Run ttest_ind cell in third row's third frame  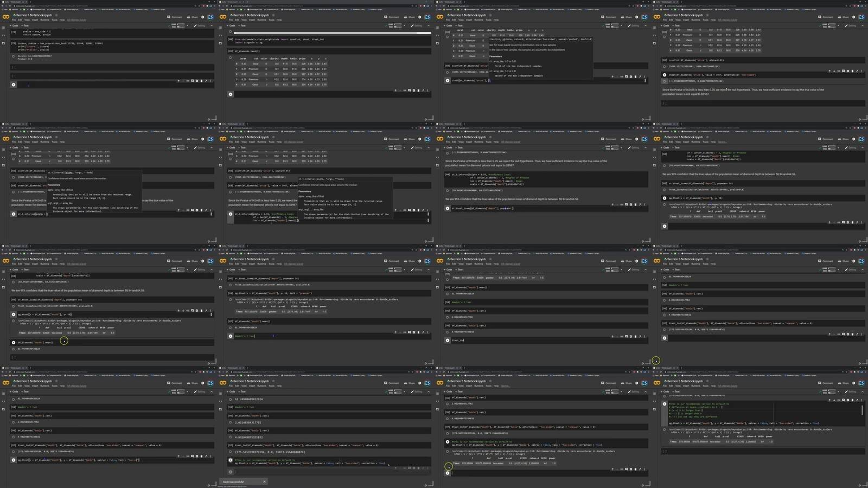(448, 341)
